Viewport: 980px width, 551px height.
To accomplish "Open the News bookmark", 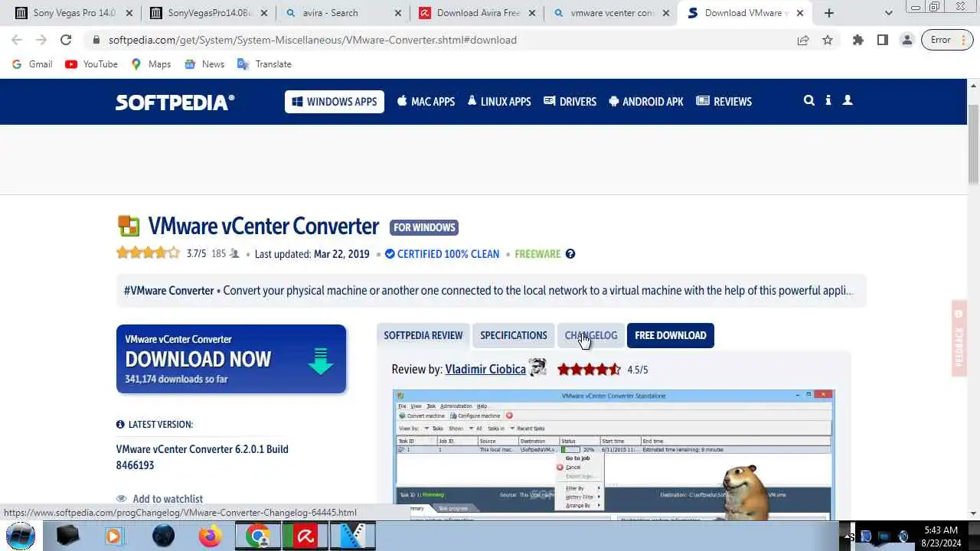I will click(x=204, y=64).
